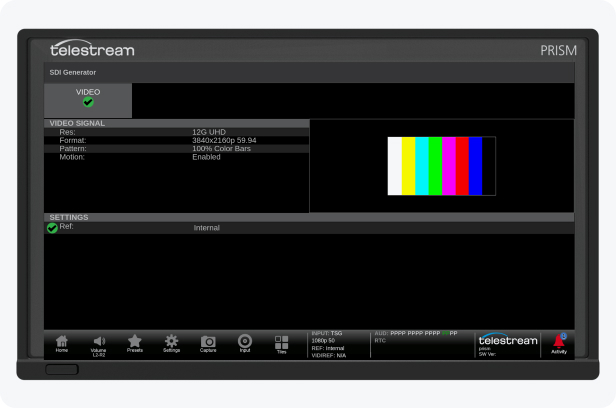Click the SETTINGS section header
Image resolution: width=616 pixels, height=408 pixels.
tap(309, 217)
